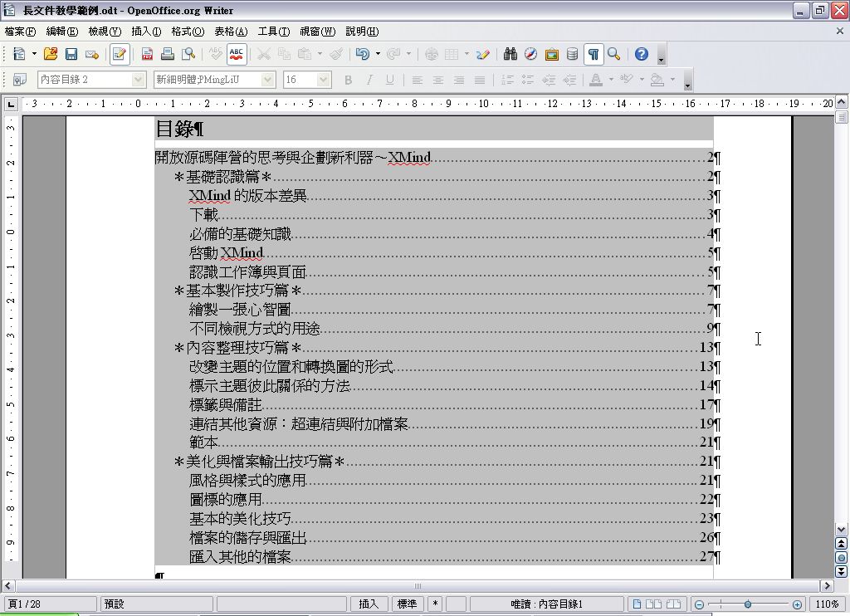This screenshot has width=850, height=616.
Task: Open the Gallery icon
Action: [x=551, y=54]
